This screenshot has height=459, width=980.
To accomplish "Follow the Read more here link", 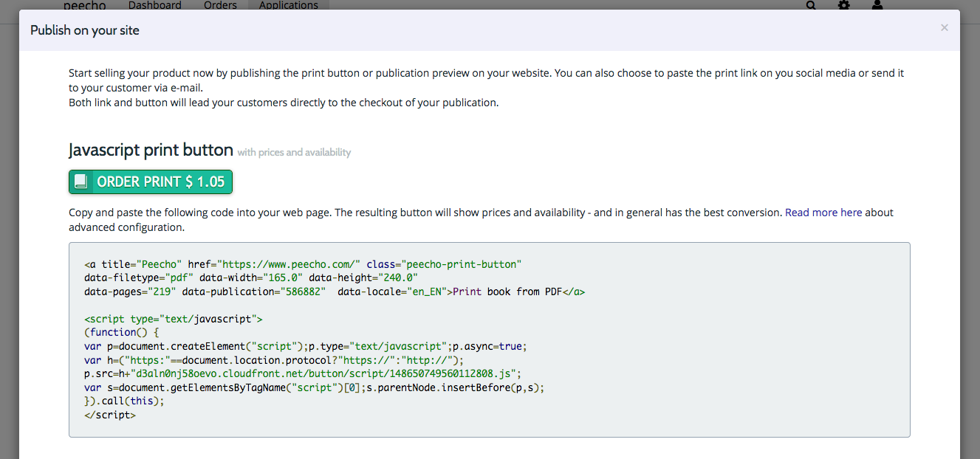I will (823, 213).
